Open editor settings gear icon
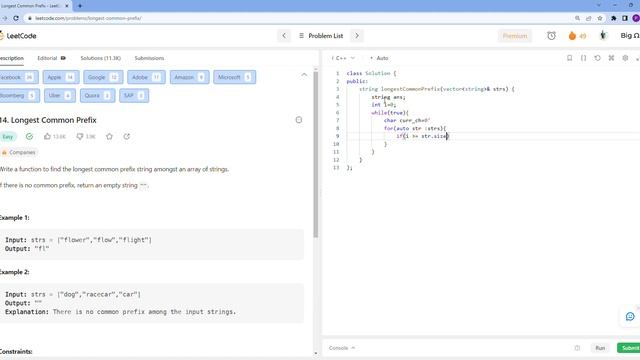Image resolution: width=640 pixels, height=360 pixels. tap(625, 58)
